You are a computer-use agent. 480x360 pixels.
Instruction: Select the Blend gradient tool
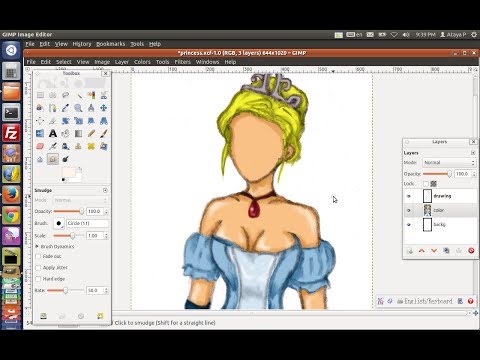click(78, 134)
